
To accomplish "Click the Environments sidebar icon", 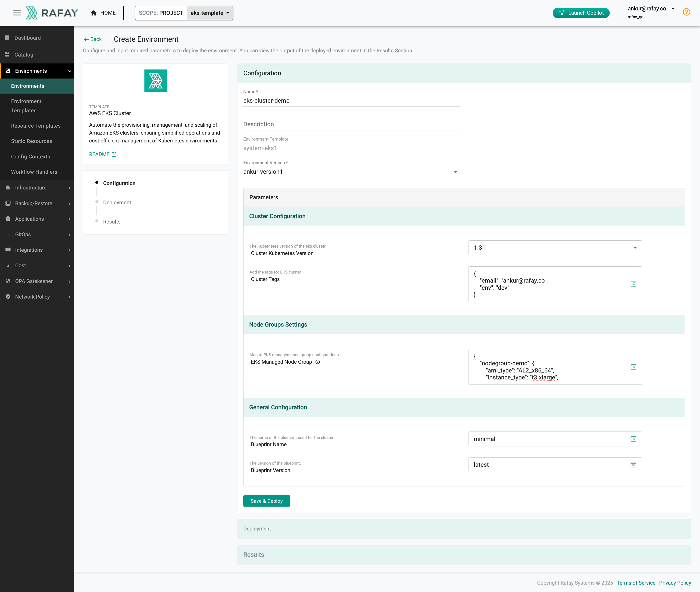I will (8, 71).
